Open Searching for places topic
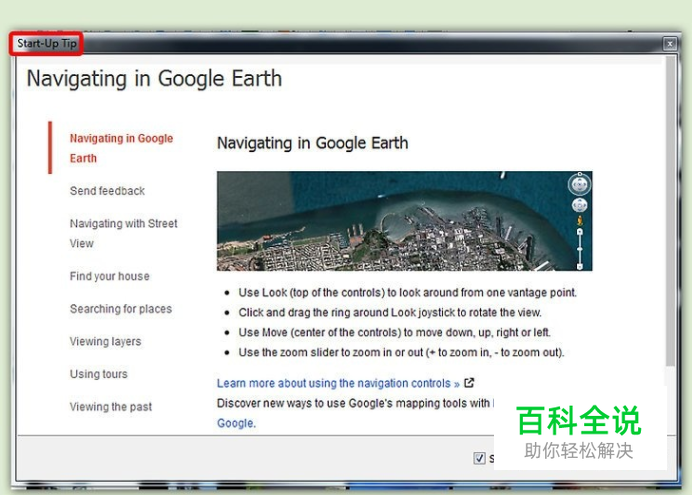 121,309
